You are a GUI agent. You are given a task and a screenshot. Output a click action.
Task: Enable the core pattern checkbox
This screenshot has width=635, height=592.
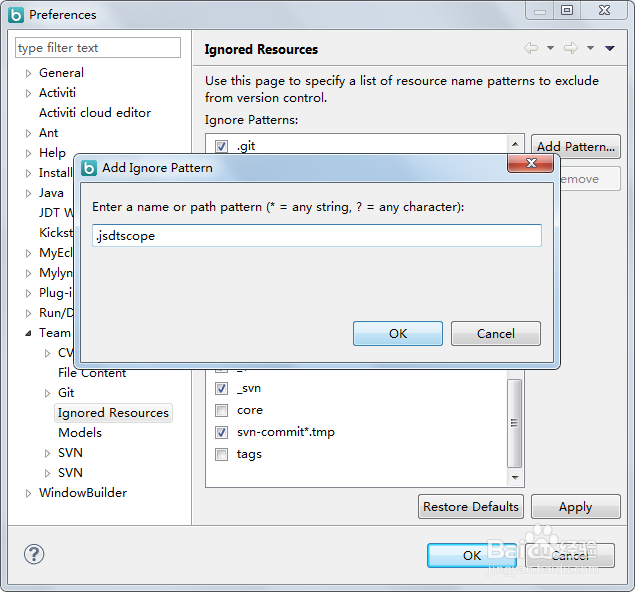tap(221, 410)
